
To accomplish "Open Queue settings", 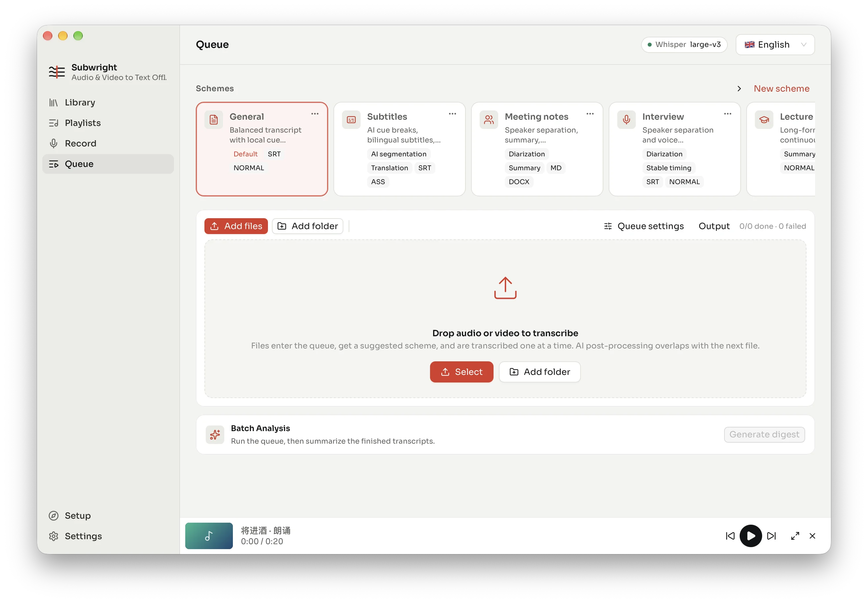I will tap(644, 226).
